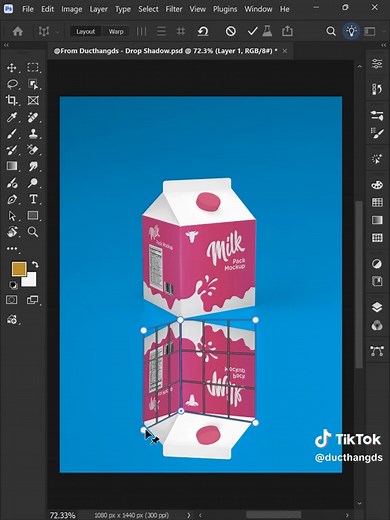Toggle Quick Mask mode
390x520 pixels.
coord(12,299)
